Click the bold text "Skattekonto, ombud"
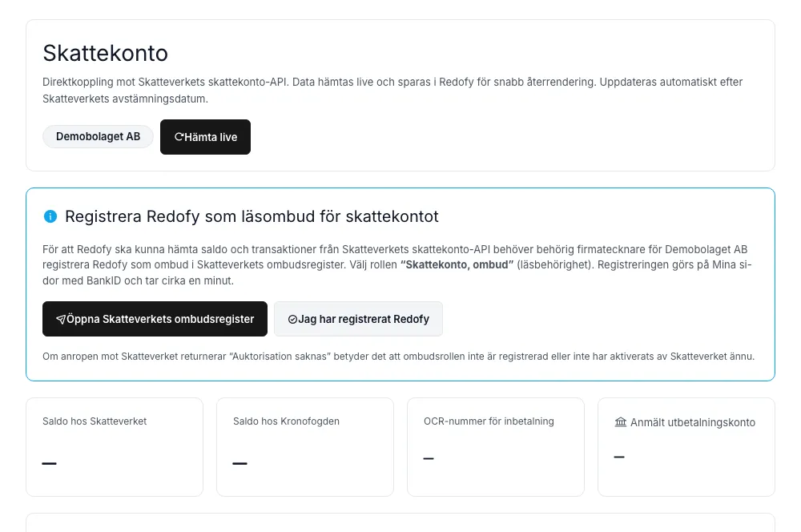801x532 pixels. point(457,264)
